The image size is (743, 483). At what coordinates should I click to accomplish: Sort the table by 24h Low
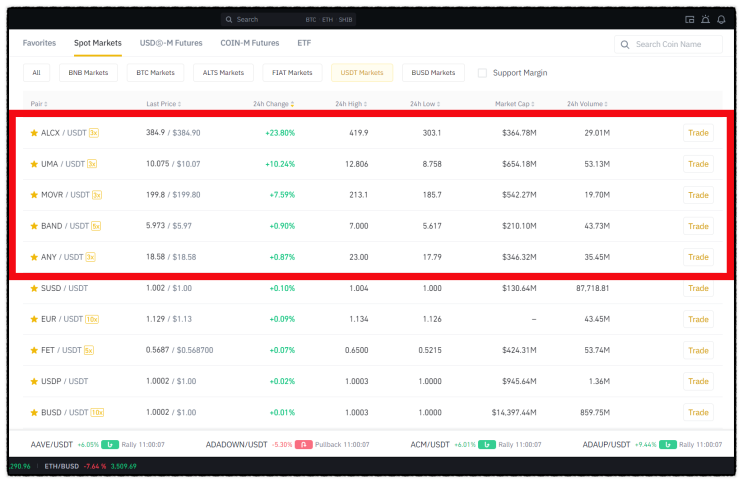425,104
